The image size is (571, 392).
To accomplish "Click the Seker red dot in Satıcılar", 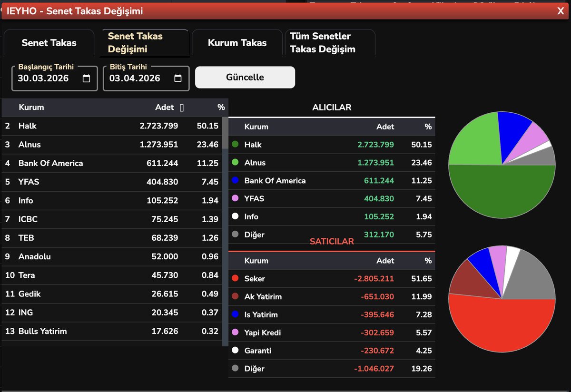I will click(235, 279).
